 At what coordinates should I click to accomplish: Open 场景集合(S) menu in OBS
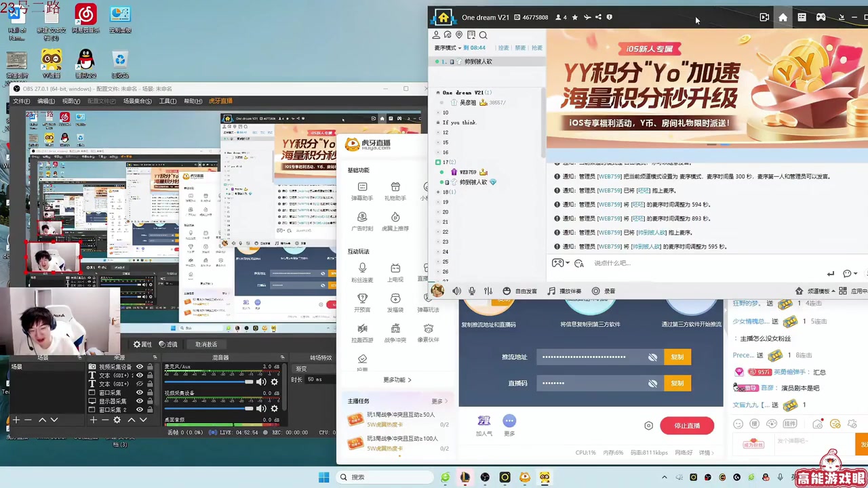click(138, 101)
